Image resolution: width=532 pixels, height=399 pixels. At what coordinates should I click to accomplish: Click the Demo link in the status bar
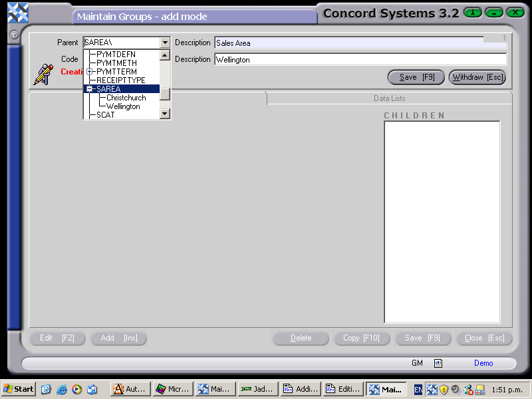pyautogui.click(x=483, y=363)
